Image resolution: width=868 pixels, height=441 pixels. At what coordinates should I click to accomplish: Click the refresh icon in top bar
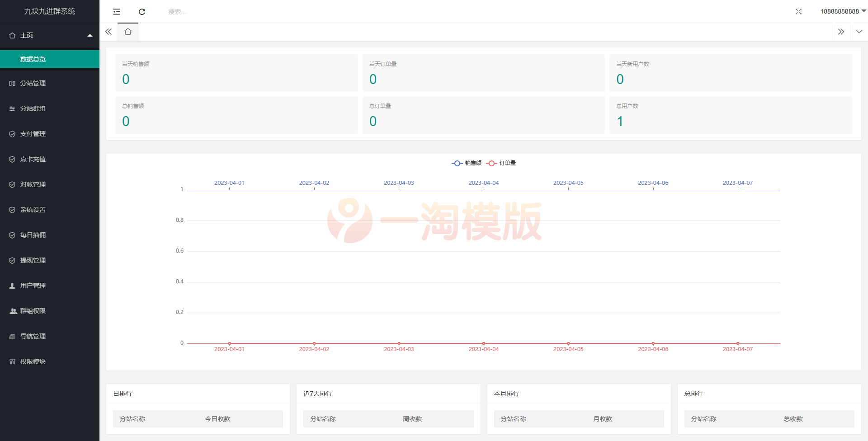coord(142,12)
